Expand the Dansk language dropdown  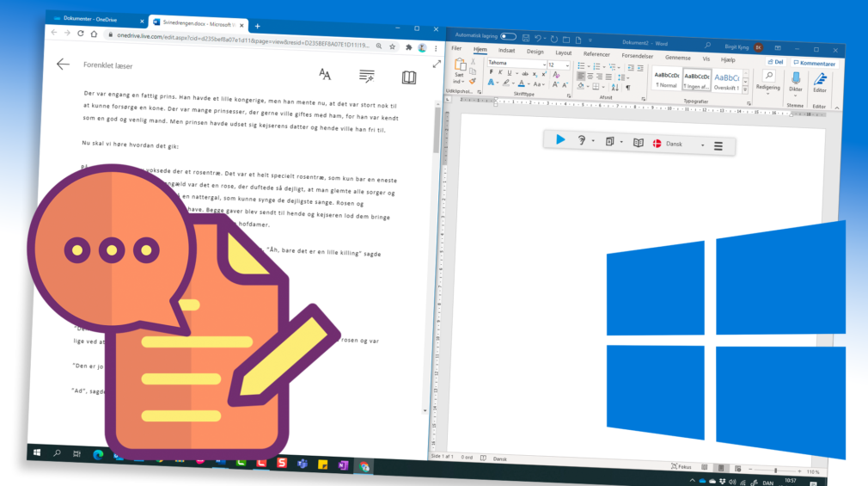tap(702, 145)
